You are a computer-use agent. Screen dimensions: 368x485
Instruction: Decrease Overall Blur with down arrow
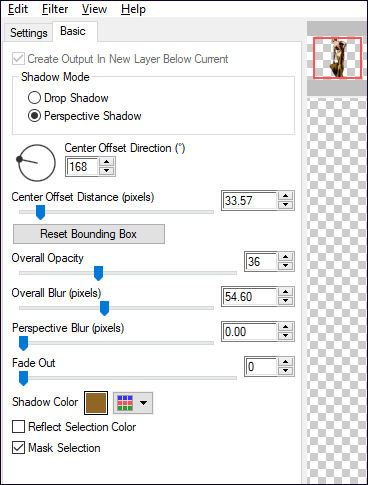(x=286, y=301)
